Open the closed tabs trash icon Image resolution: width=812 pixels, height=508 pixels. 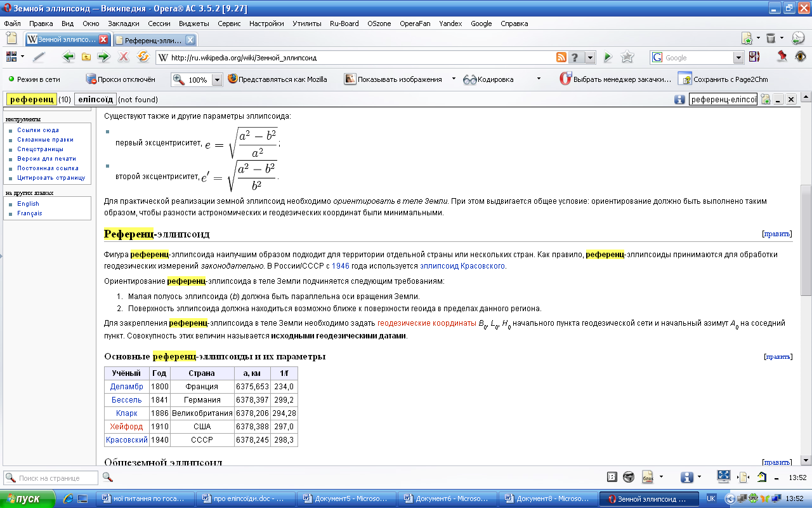770,38
